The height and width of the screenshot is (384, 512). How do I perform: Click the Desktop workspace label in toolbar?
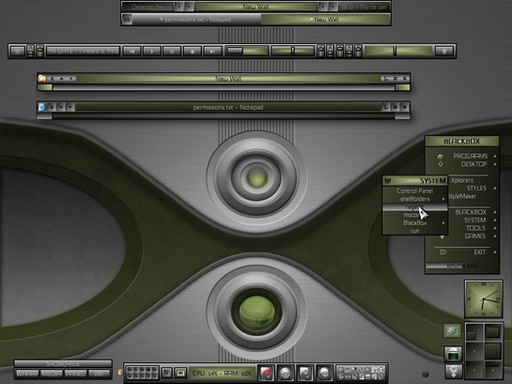point(148,6)
